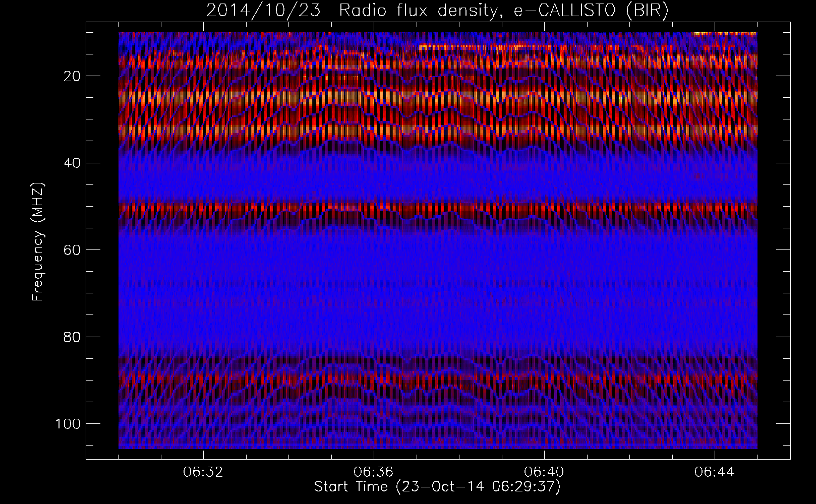Screen dimensions: 816x504
Task: Click the 06:32 time tick label
Action: point(203,472)
